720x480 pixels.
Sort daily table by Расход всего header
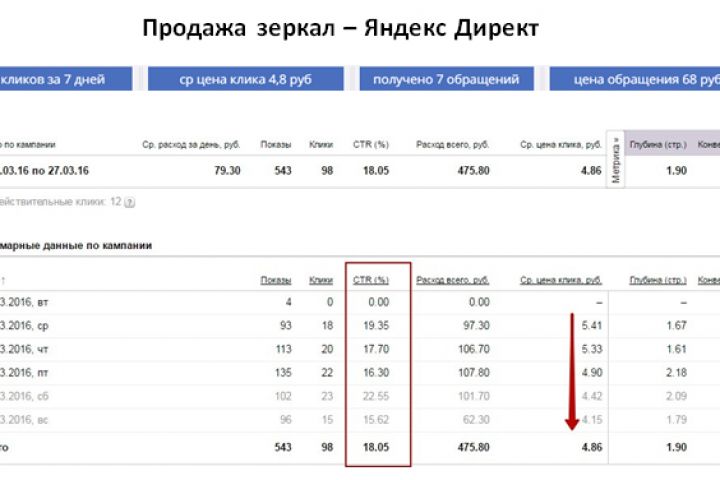pos(452,280)
